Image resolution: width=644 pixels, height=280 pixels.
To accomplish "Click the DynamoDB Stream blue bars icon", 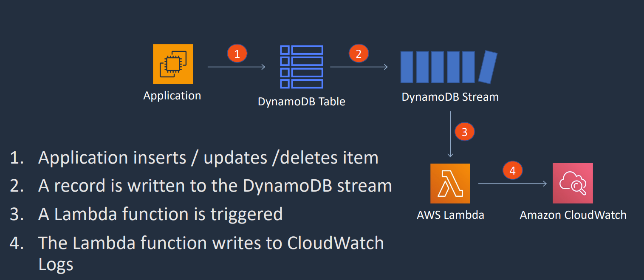I will [x=449, y=67].
